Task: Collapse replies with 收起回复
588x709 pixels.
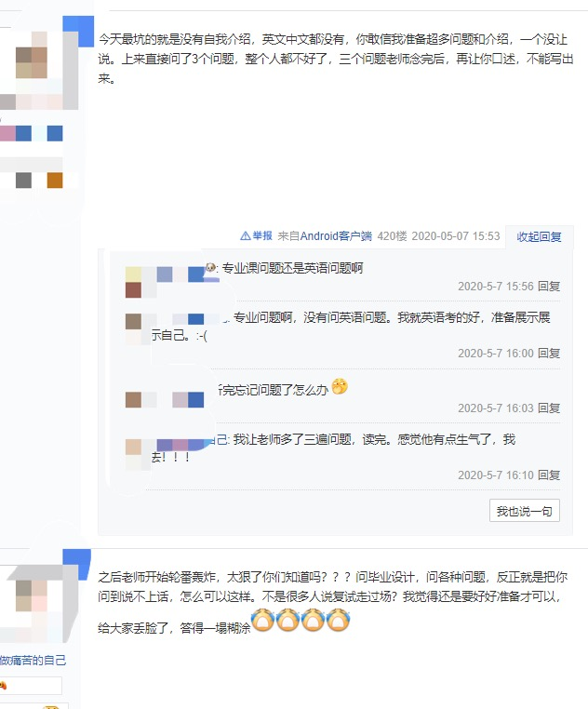Action: [x=539, y=236]
